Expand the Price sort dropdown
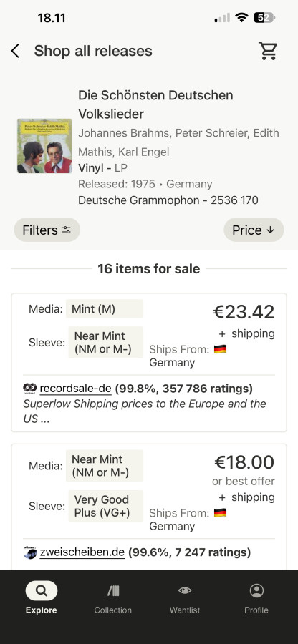298x644 pixels. (x=254, y=230)
